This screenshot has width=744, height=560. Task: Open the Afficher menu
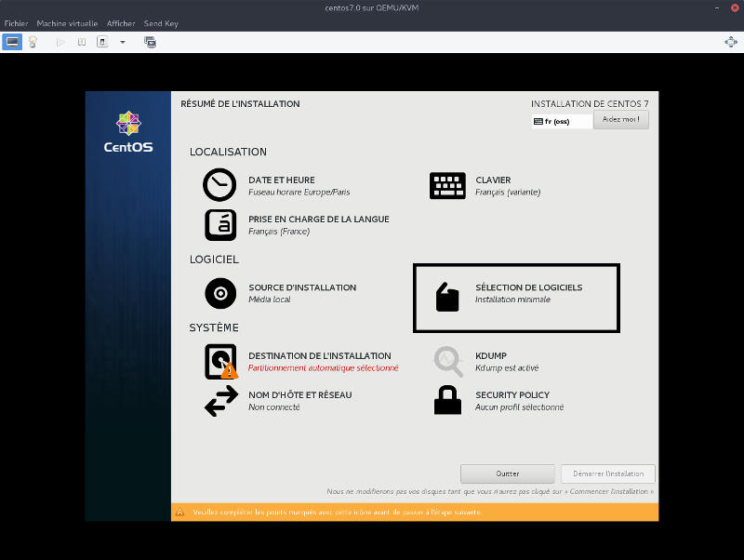tap(121, 23)
